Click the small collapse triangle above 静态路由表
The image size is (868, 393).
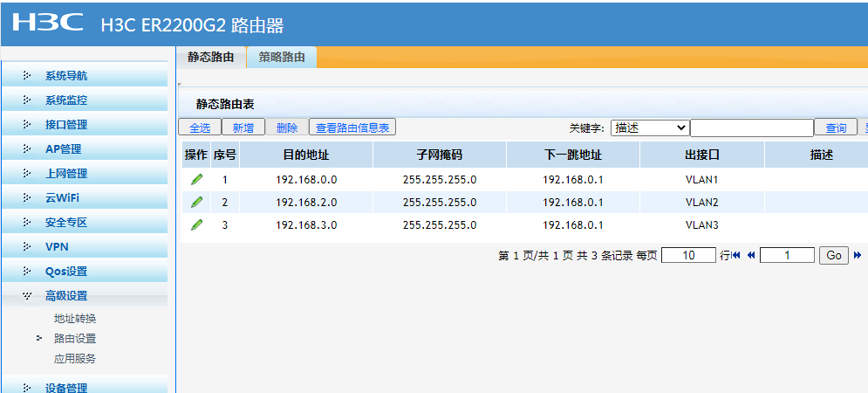180,85
